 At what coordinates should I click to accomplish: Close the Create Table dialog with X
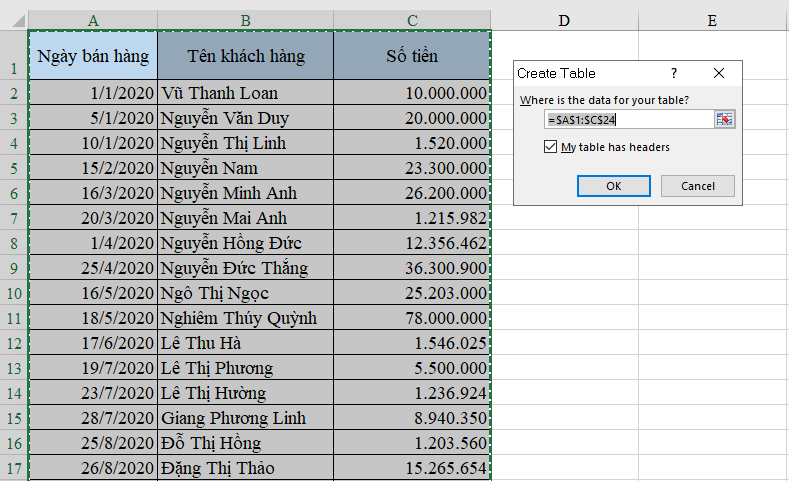click(719, 73)
